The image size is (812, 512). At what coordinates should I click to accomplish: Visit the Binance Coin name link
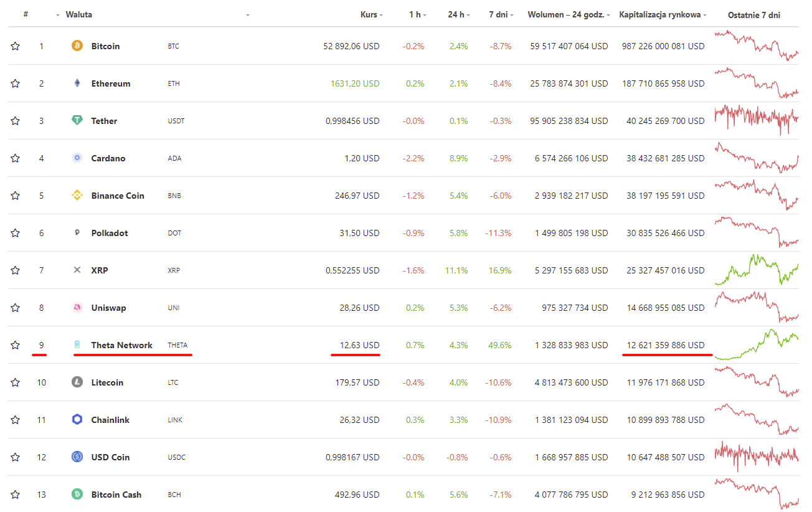click(118, 196)
